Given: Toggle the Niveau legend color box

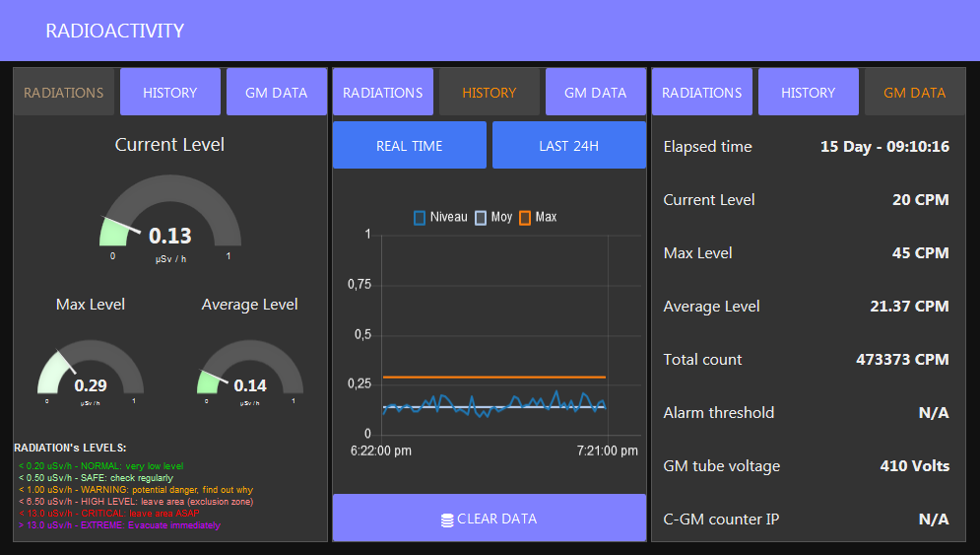Looking at the screenshot, I should pos(420,218).
